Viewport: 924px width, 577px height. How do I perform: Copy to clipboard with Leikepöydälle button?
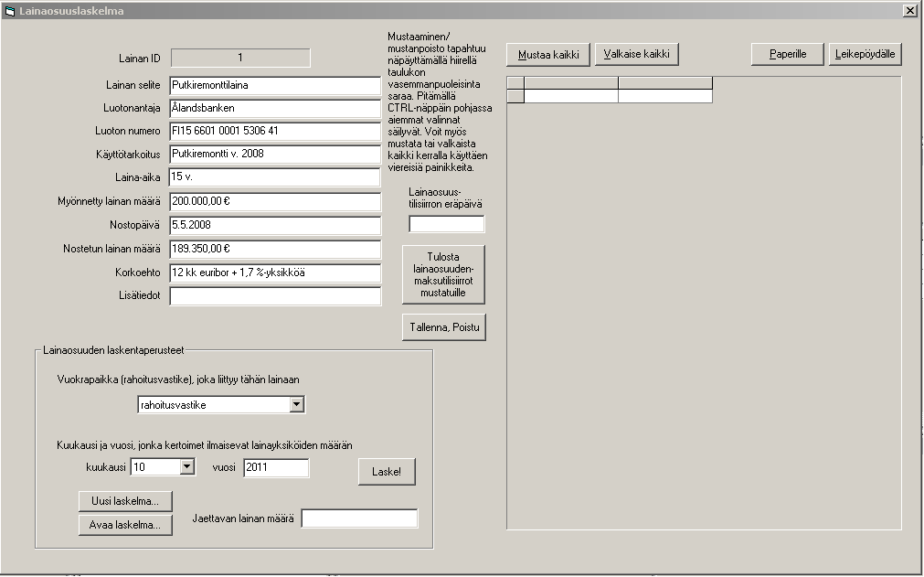point(866,54)
